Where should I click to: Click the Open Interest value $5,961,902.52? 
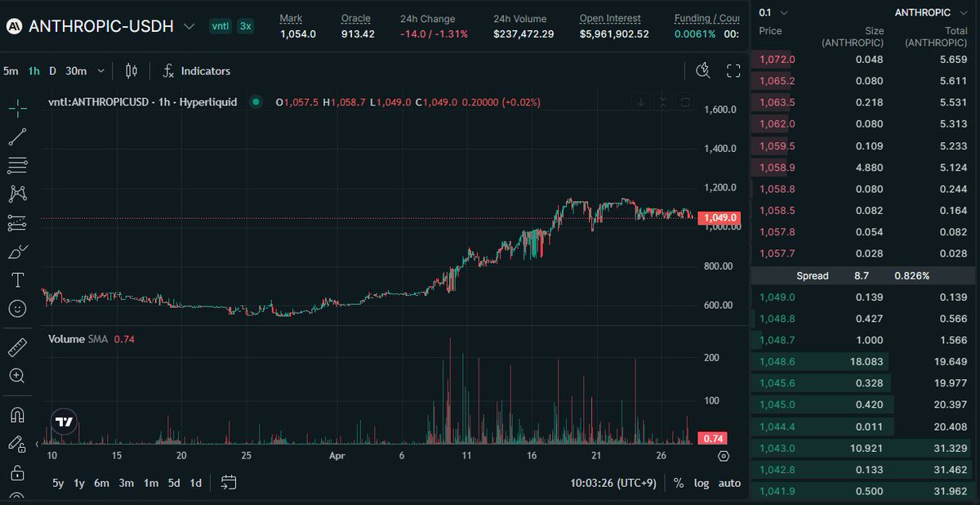pyautogui.click(x=614, y=34)
